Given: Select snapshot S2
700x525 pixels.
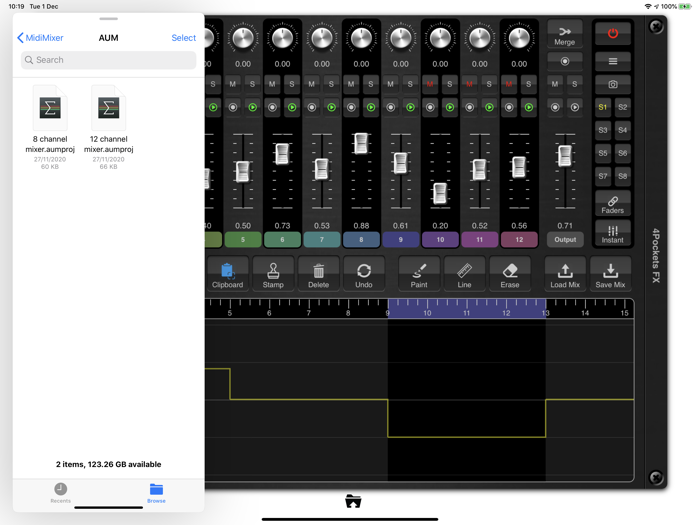Looking at the screenshot, I should pyautogui.click(x=622, y=107).
